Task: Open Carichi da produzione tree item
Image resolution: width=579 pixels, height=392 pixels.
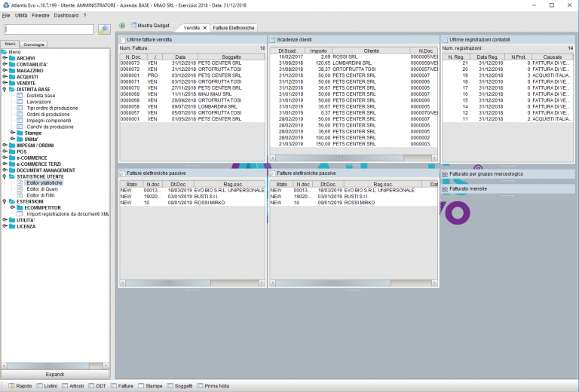Action: tap(50, 127)
